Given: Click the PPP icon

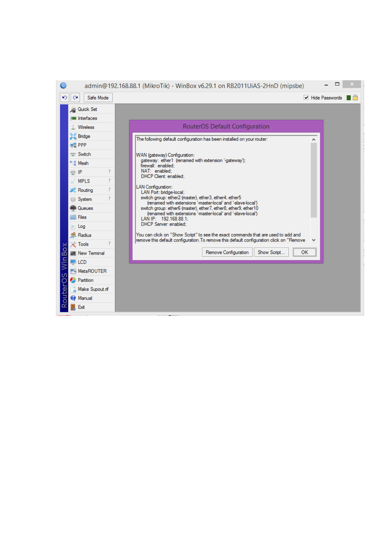Looking at the screenshot, I should point(73,145).
